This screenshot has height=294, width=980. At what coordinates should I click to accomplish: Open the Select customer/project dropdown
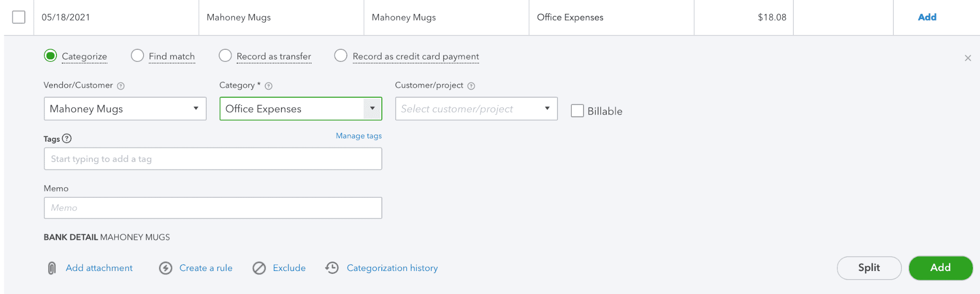click(547, 109)
